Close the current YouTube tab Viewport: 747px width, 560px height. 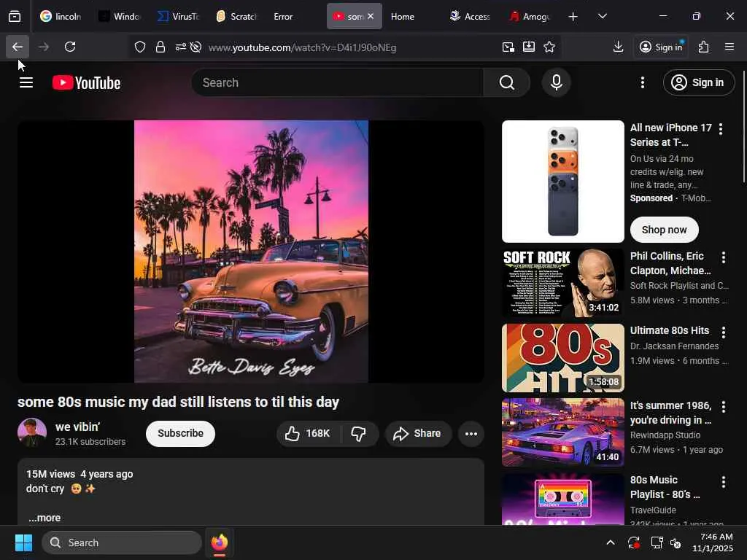371,16
